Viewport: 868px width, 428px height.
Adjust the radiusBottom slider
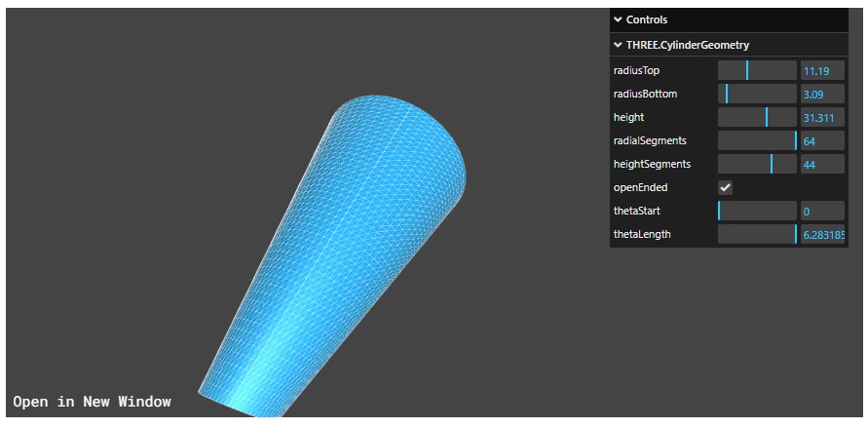tap(757, 95)
